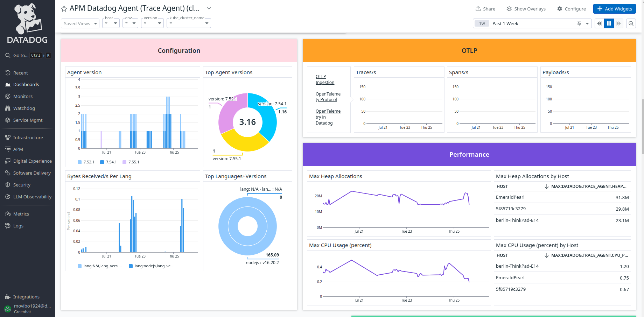This screenshot has height=317, width=644.
Task: Open the Security section icon
Action: point(8,185)
